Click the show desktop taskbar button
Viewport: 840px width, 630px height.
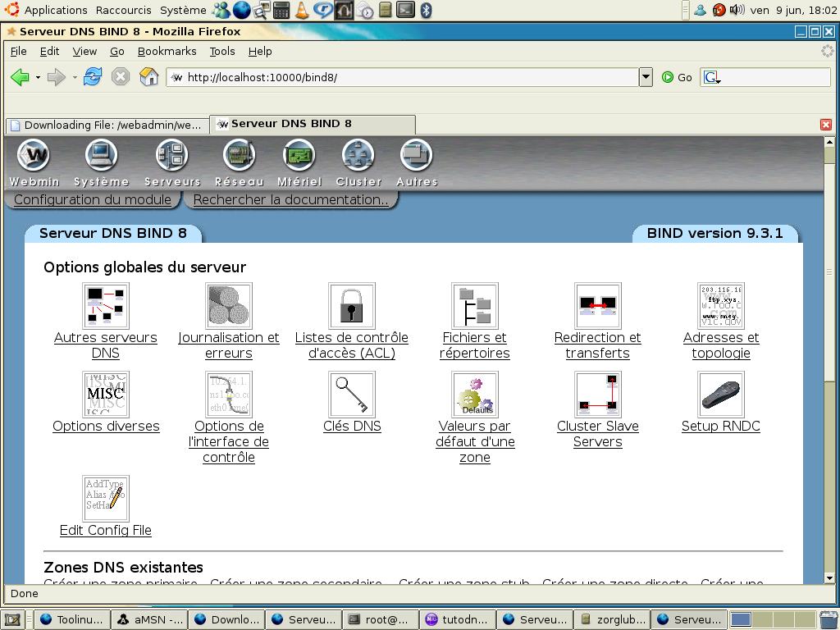point(11,620)
